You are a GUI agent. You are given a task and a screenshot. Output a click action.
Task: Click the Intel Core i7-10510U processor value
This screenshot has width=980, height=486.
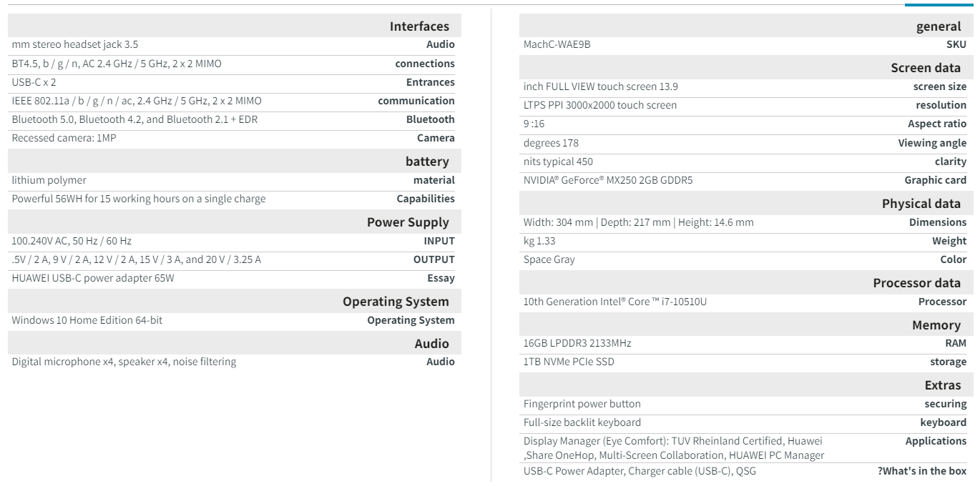tap(614, 302)
